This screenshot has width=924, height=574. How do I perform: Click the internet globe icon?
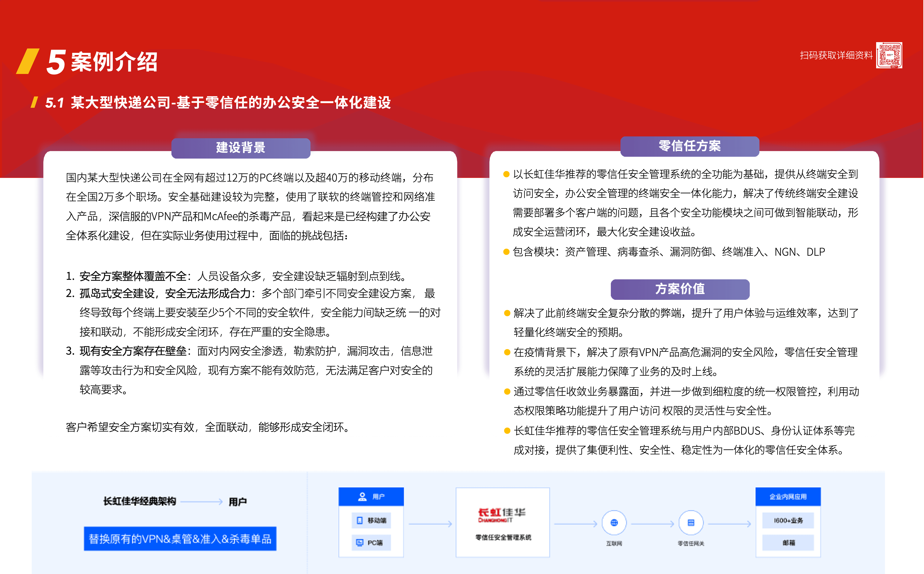614,523
